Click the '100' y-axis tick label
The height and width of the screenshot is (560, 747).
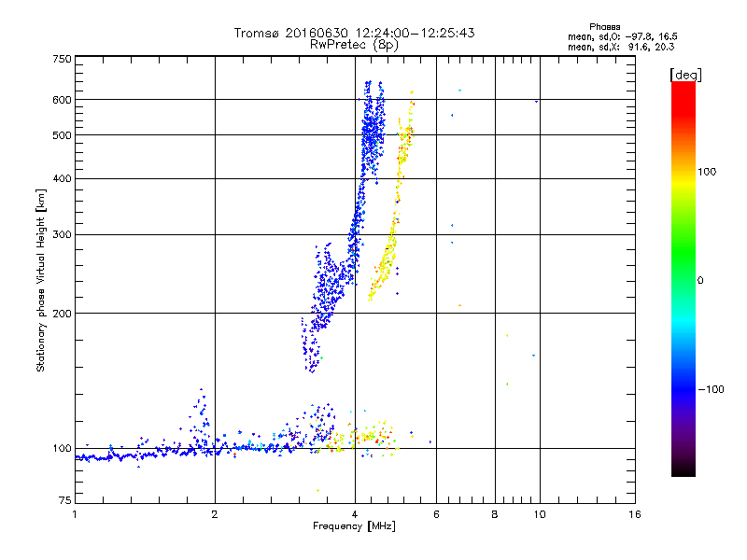[62, 449]
